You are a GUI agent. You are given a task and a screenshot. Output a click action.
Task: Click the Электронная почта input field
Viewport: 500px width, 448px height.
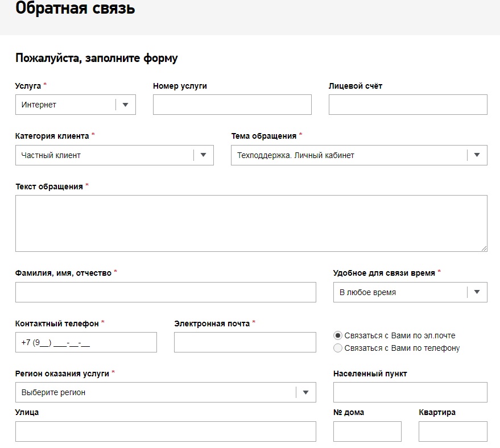245,342
